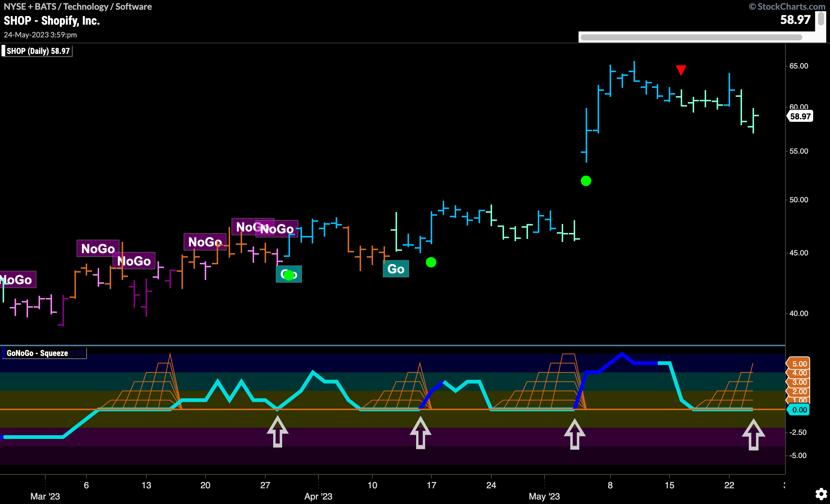Click the horizontal scrollbar thumb at top right

tap(691, 37)
